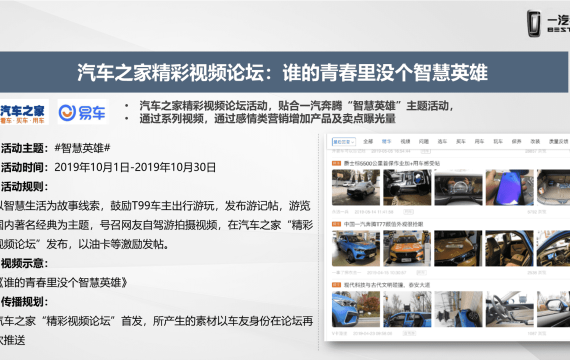Click the rules line ending 以油卡等激励发帖
570x360 pixels.
point(85,244)
